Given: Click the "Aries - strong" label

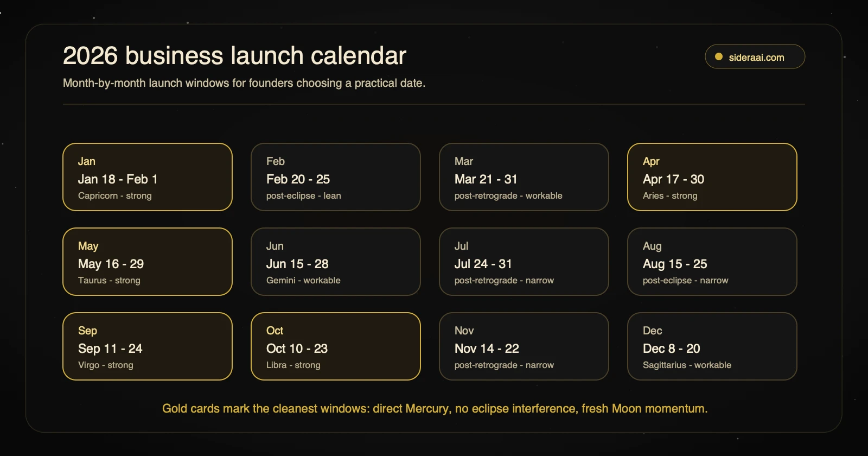Looking at the screenshot, I should click(x=670, y=195).
